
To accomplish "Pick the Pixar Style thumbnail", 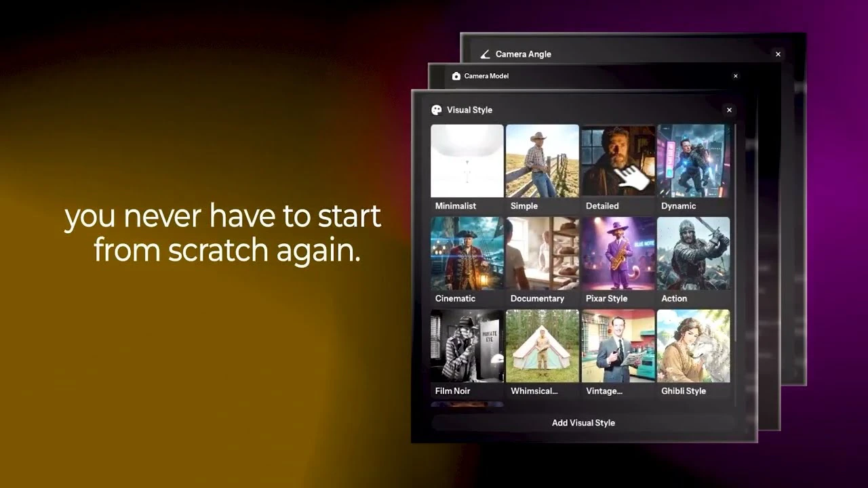I will (618, 253).
